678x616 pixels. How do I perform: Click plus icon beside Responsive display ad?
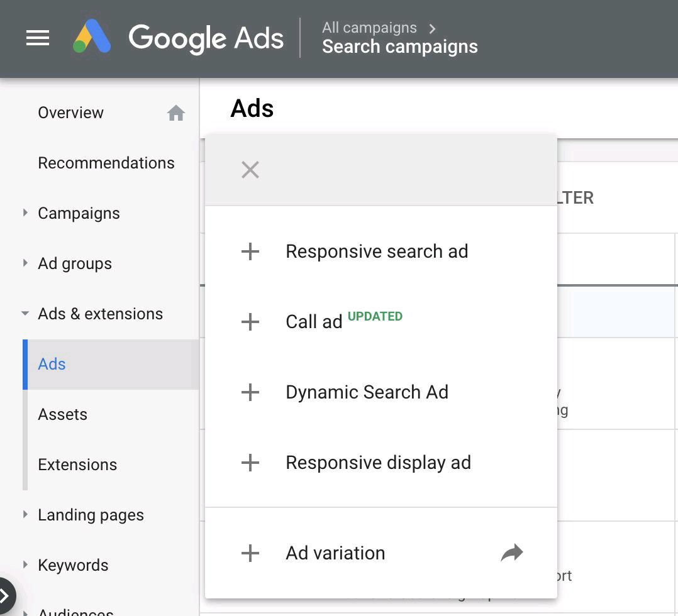click(x=250, y=463)
